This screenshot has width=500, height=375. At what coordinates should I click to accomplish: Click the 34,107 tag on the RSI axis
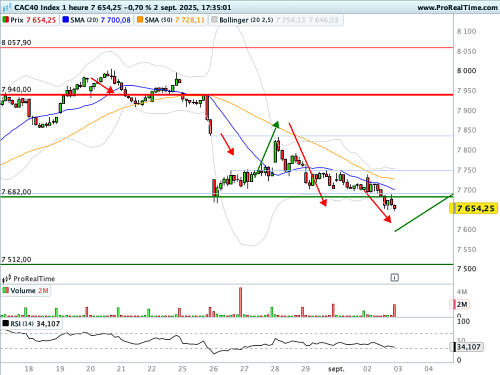coord(467,347)
